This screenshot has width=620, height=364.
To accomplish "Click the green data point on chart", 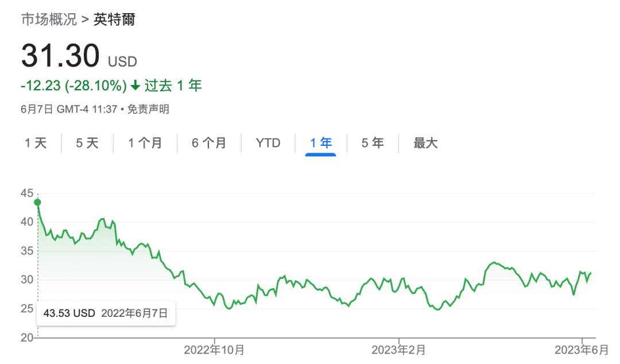I will click(37, 203).
